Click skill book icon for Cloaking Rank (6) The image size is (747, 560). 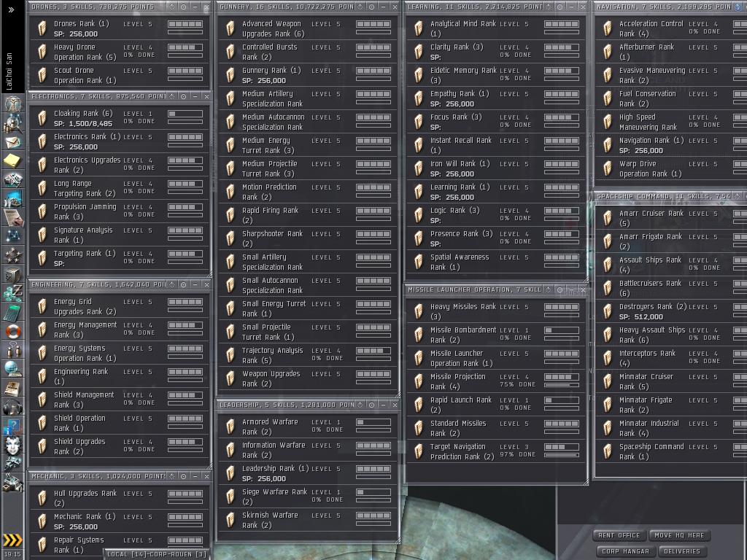coord(42,118)
